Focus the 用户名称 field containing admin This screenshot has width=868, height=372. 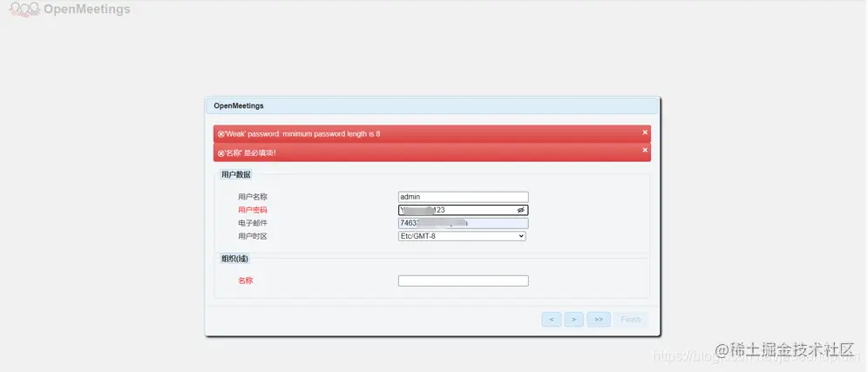(464, 197)
